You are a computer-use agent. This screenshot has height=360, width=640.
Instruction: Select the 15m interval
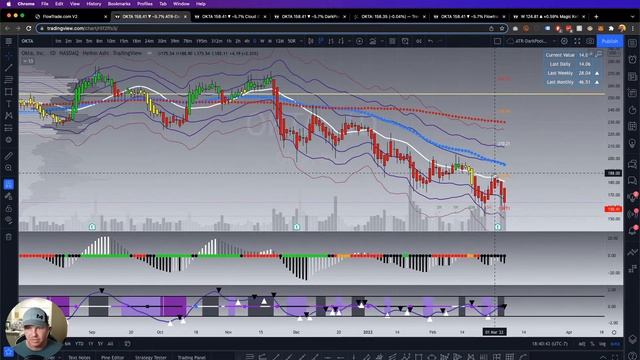[x=124, y=41]
